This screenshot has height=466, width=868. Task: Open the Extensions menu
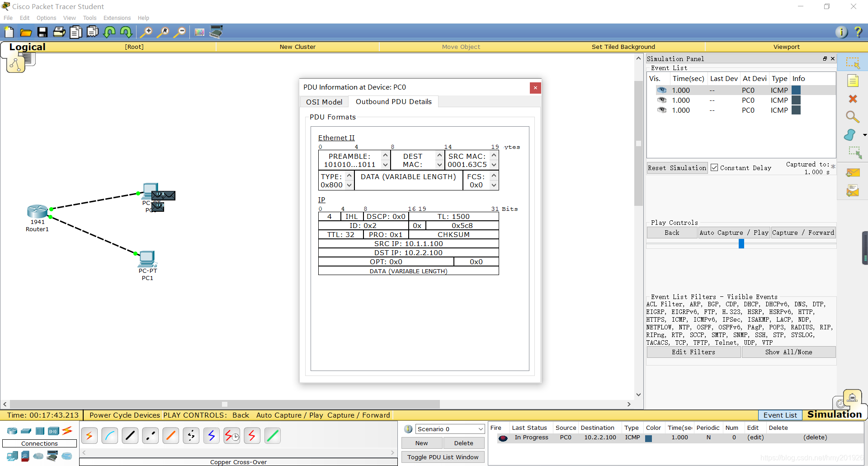click(117, 18)
